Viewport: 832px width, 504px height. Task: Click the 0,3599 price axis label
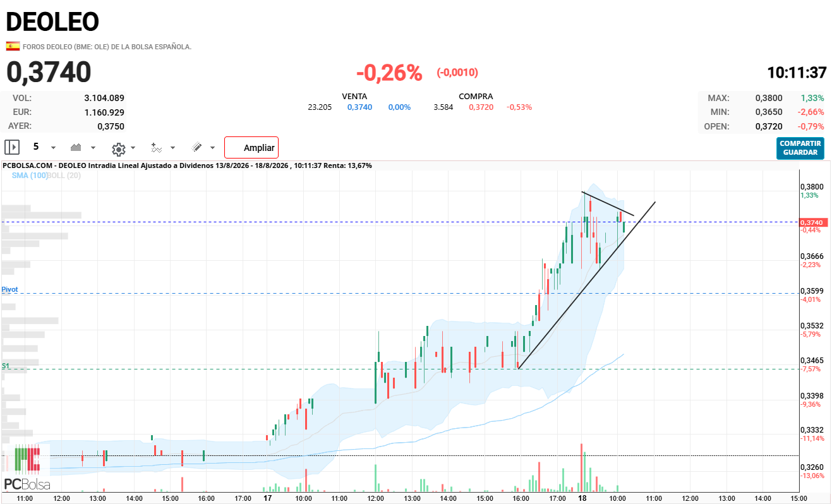[x=812, y=291]
